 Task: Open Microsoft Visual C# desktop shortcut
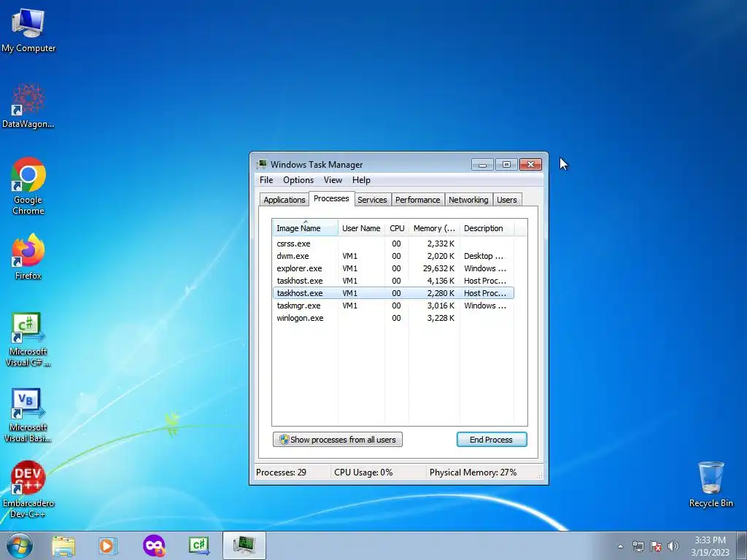coord(28,339)
